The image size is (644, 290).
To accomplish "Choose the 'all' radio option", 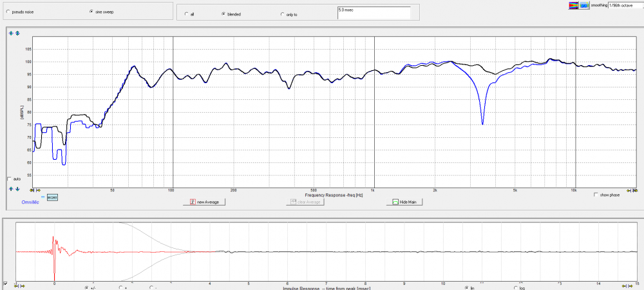I will pyautogui.click(x=187, y=14).
